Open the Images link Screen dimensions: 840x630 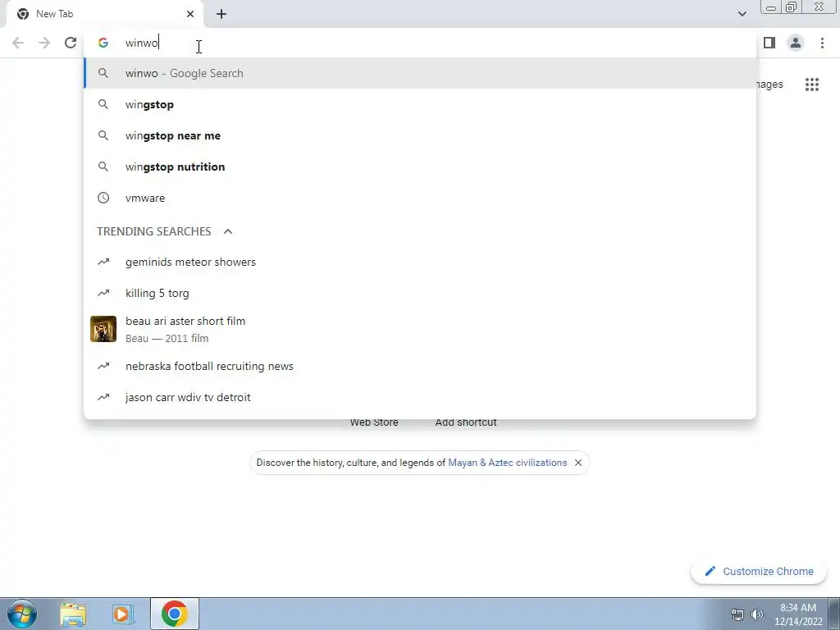[769, 84]
